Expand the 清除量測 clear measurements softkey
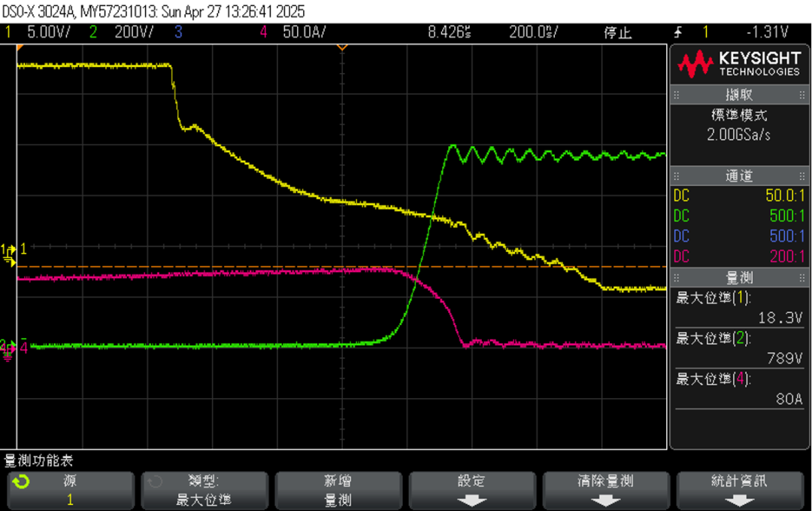The image size is (812, 511). tap(604, 490)
